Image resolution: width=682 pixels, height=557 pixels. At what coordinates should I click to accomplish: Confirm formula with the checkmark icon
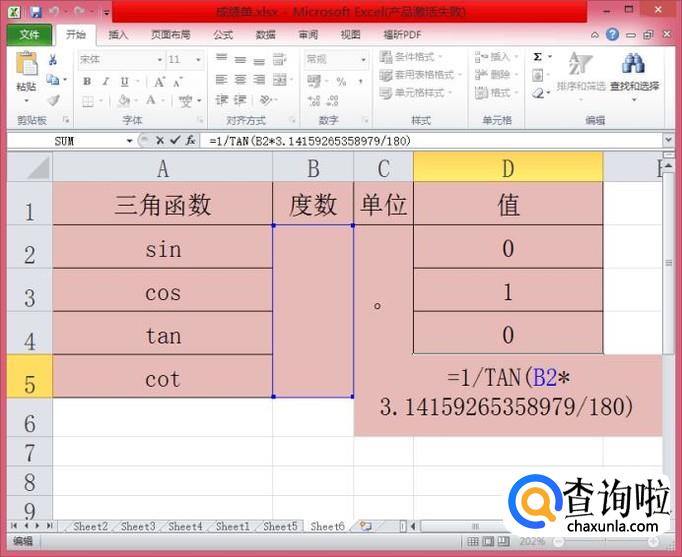coord(176,141)
